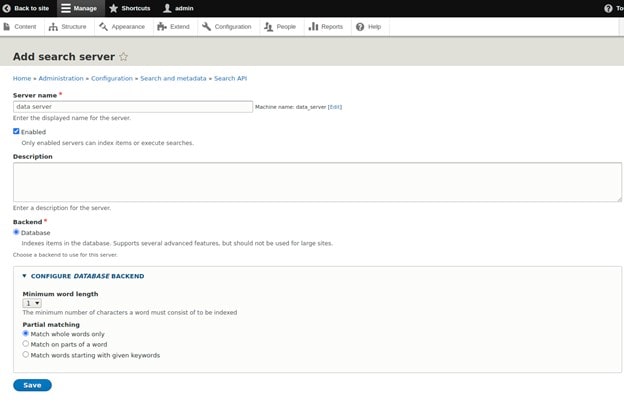Uncheck the Enabled checkbox
This screenshot has height=413, width=624.
click(16, 131)
